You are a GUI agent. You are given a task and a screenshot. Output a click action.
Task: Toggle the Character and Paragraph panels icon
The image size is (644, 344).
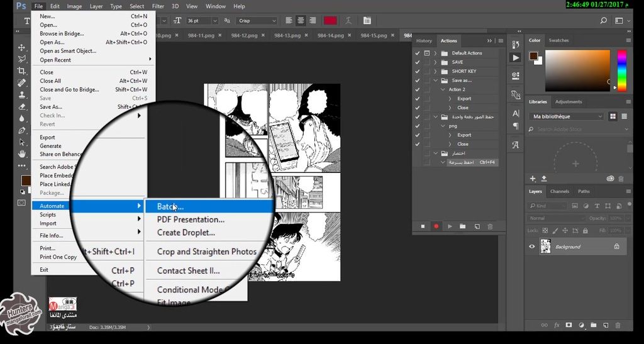click(x=367, y=21)
